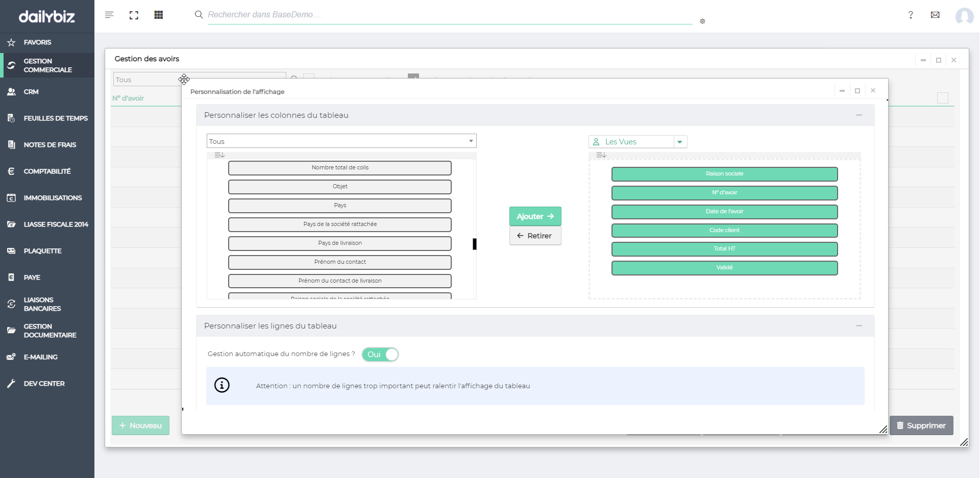Viewport: 980px width, 478px height.
Task: Open Comptabilité in the sidebar menu
Action: [x=47, y=171]
